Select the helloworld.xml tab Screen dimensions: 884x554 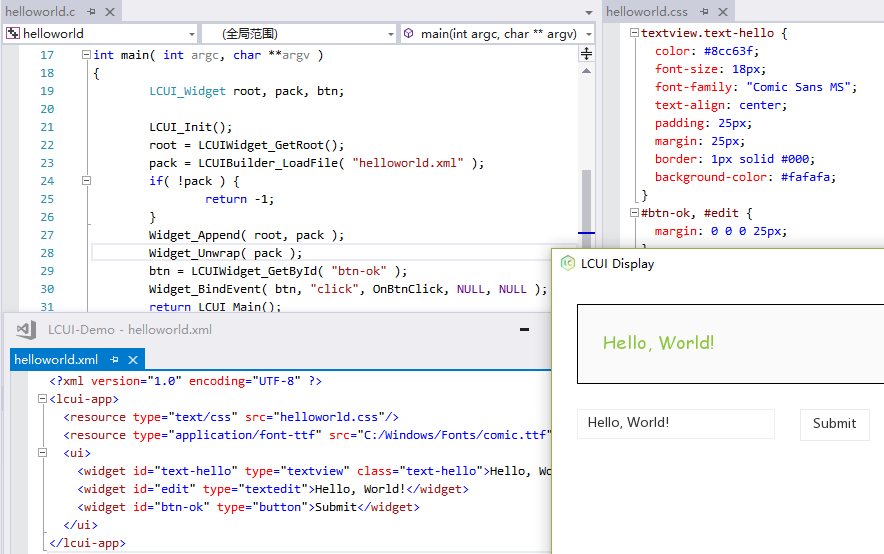coord(56,359)
